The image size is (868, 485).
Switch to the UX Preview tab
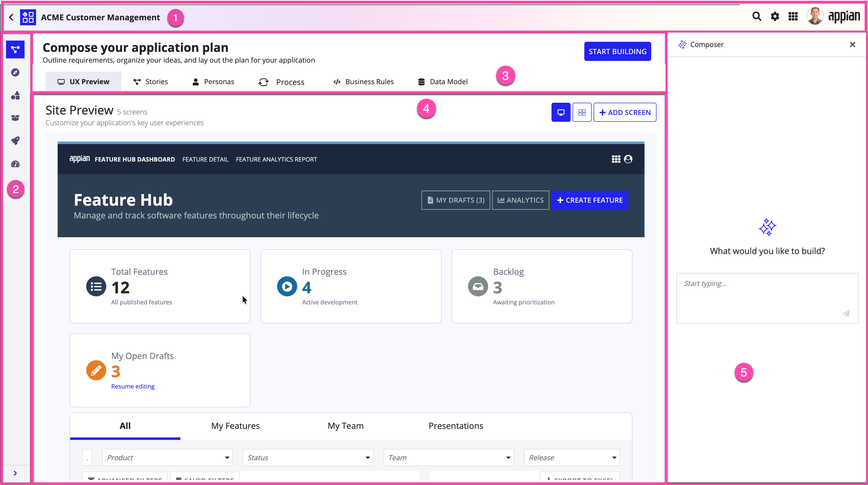point(83,81)
